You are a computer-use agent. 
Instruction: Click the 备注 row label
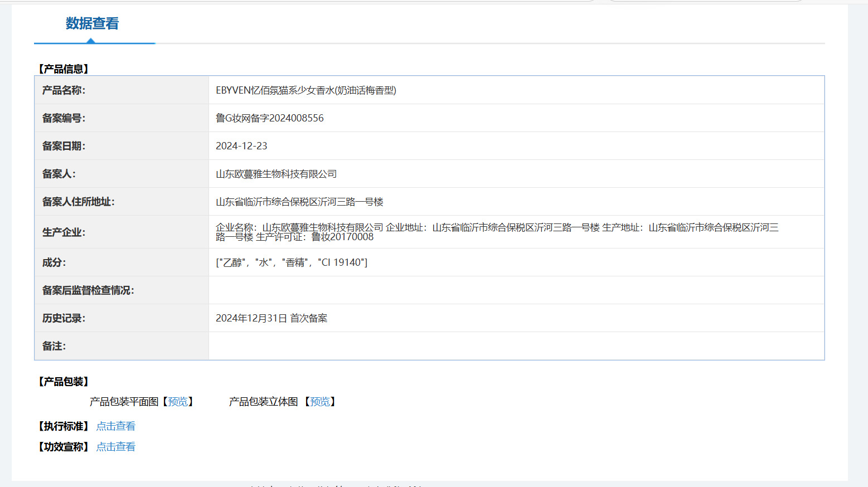(54, 346)
